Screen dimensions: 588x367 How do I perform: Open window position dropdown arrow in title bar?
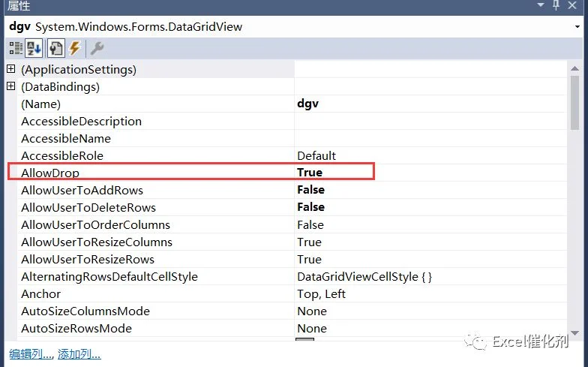[x=540, y=5]
